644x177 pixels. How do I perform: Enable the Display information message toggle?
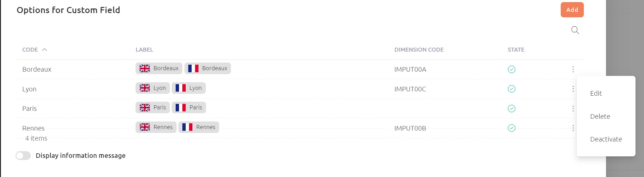[23, 155]
